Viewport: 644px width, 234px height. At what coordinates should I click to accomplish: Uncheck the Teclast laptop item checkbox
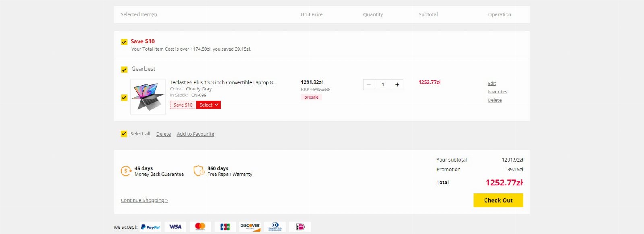(124, 98)
